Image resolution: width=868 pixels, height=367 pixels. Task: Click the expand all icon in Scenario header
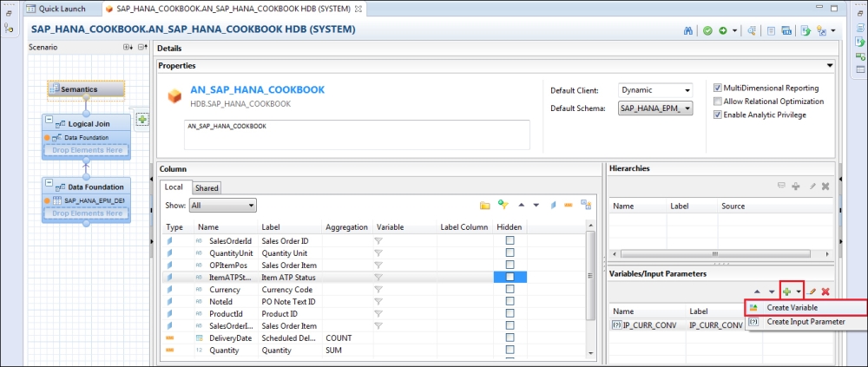pyautogui.click(x=128, y=48)
